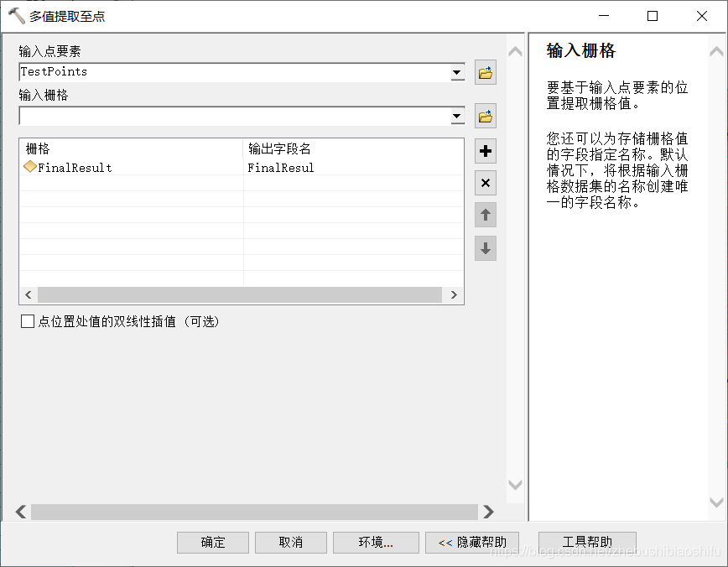Move selected raster up in list

485,215
